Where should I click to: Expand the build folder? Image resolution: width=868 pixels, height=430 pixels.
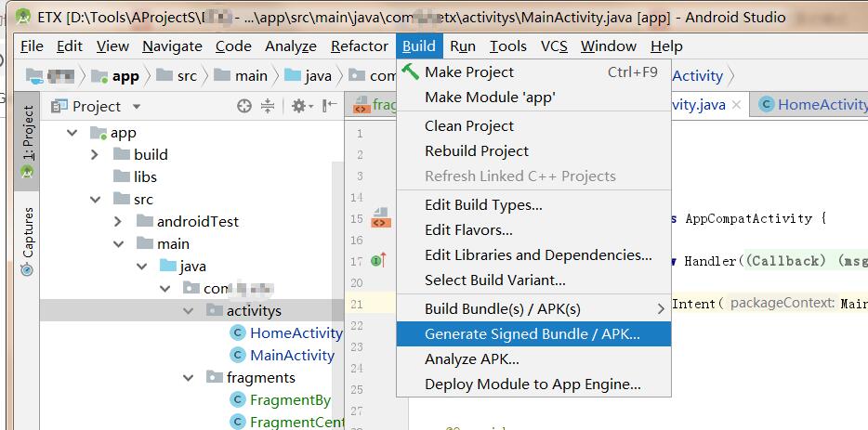(x=95, y=154)
